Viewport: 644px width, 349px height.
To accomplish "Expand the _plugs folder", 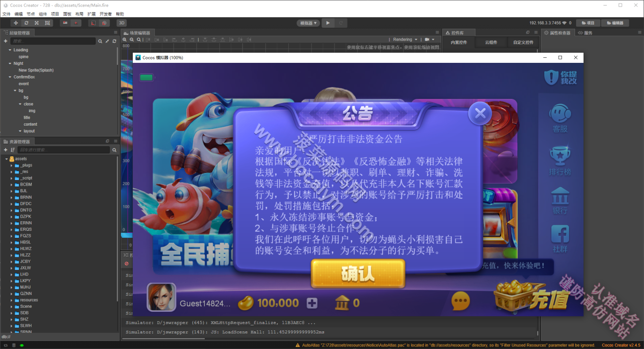I will 12,165.
